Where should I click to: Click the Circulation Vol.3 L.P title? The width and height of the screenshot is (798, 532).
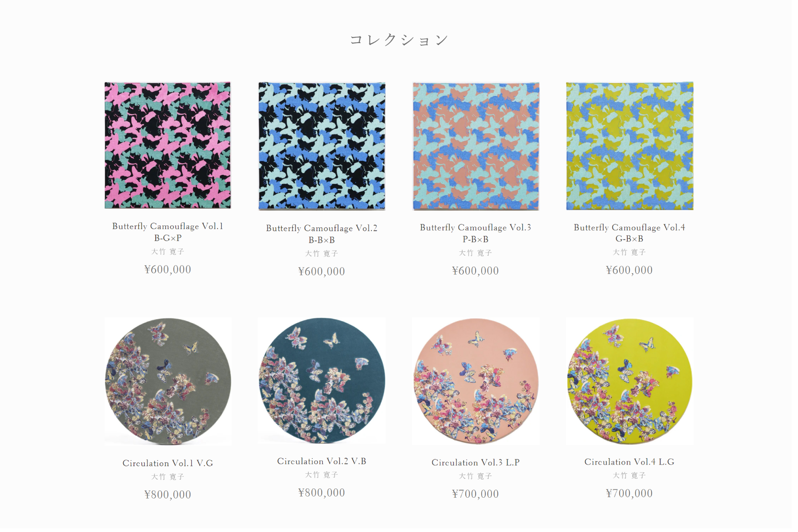coord(476,462)
